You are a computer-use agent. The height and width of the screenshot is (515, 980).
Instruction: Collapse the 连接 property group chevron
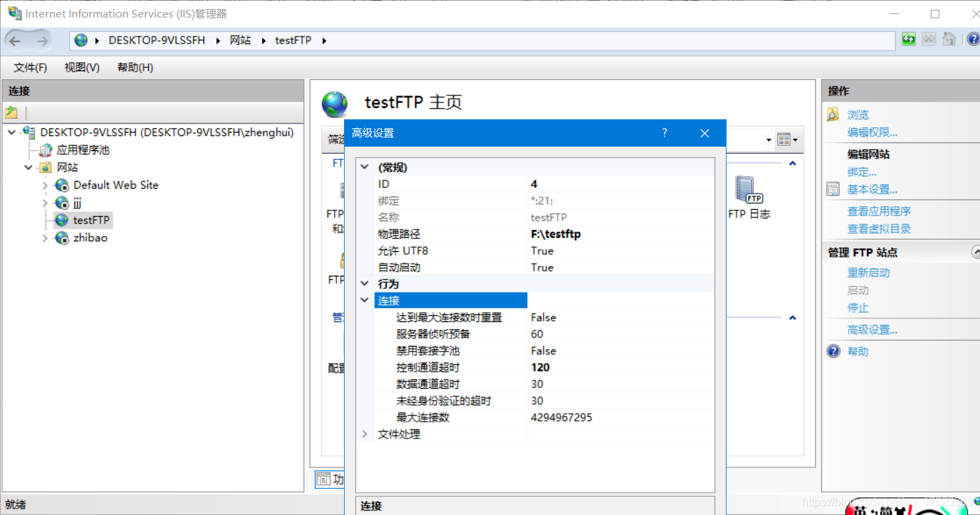pos(364,300)
